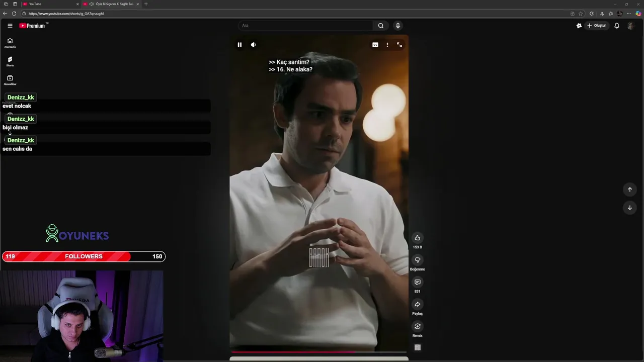Viewport: 644px width, 362px height.
Task: Open the sound thumbnail under Remix
Action: [x=417, y=347]
